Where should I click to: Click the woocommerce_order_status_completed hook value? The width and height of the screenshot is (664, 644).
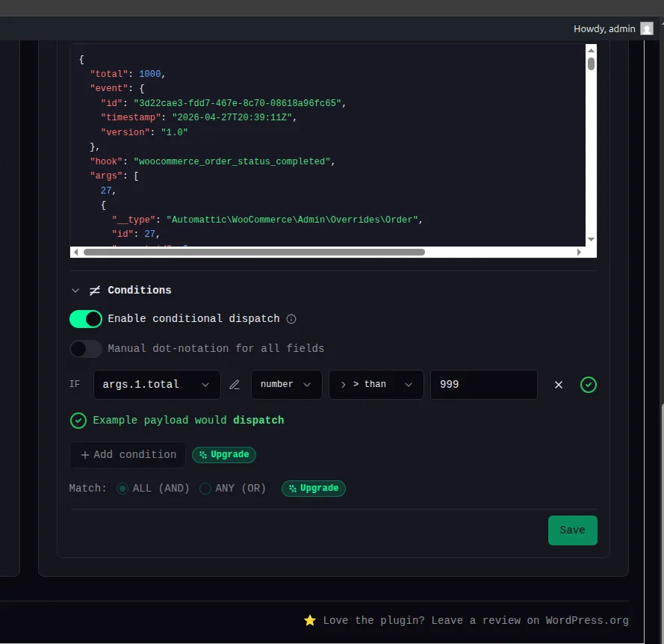(232, 161)
